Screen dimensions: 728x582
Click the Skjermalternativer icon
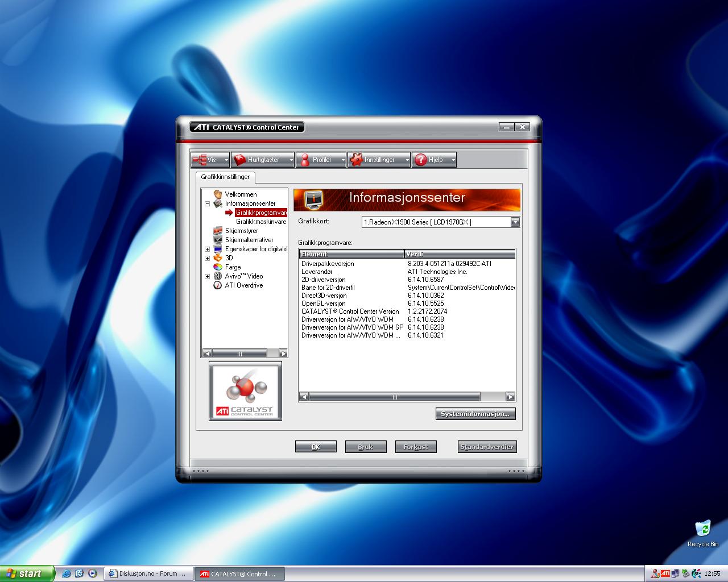pyautogui.click(x=217, y=240)
